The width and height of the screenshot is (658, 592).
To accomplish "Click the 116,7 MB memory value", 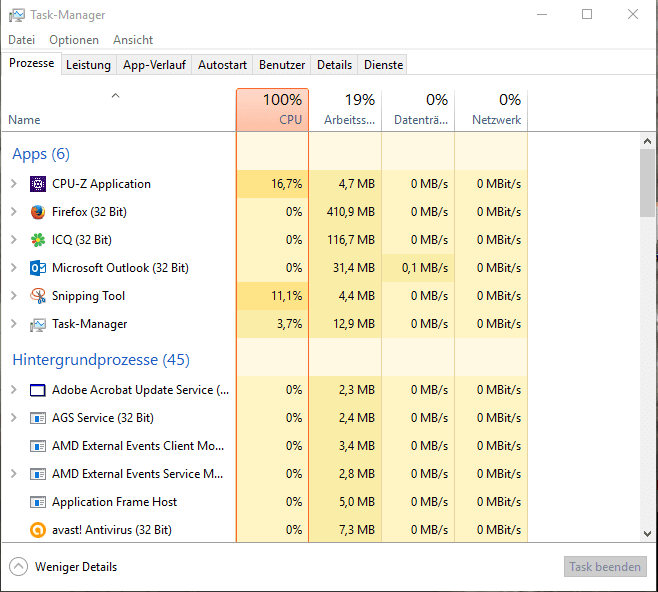I will click(x=350, y=240).
